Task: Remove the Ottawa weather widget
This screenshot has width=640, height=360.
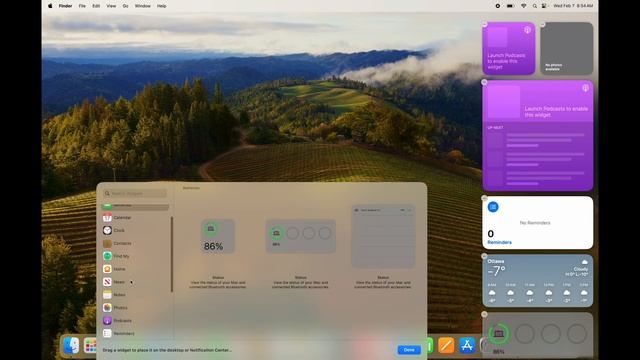Action: tap(484, 256)
